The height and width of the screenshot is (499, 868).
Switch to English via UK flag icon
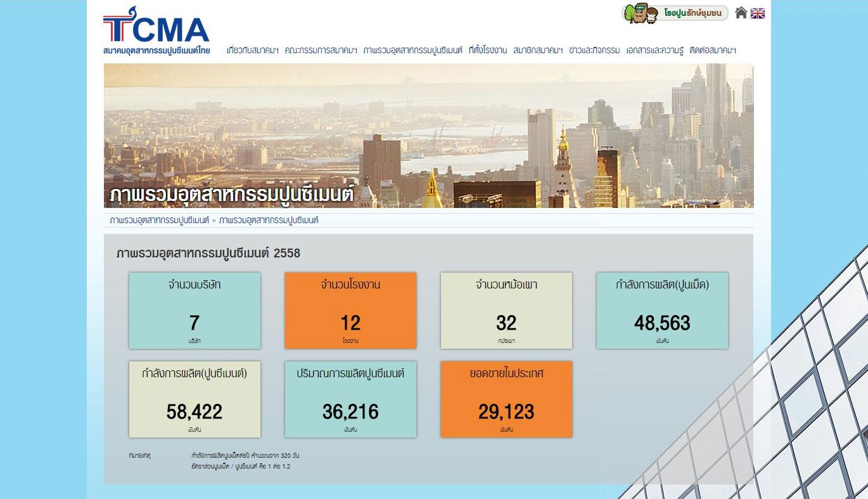pyautogui.click(x=758, y=13)
